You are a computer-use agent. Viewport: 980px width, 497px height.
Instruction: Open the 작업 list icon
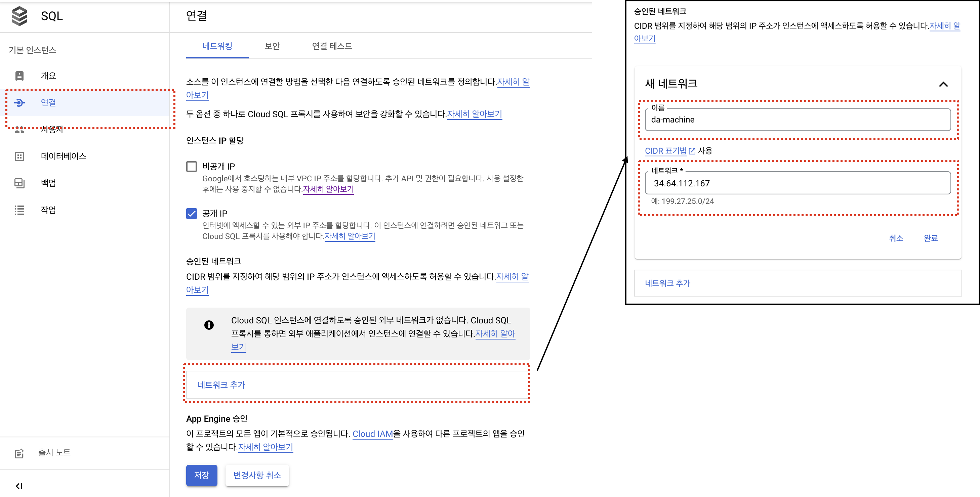19,210
